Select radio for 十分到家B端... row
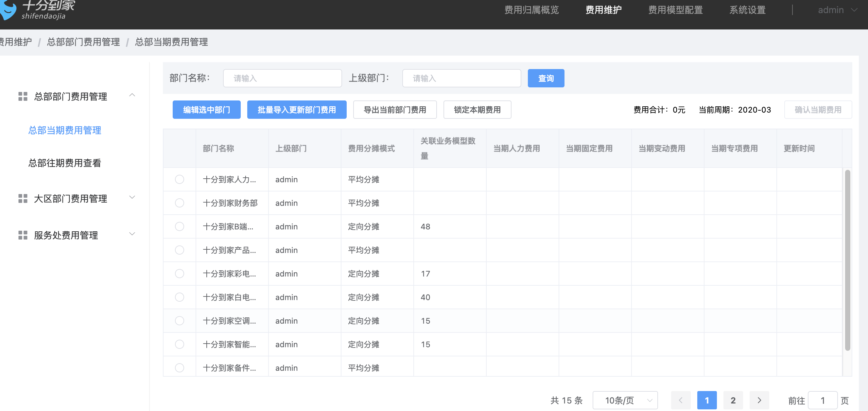The width and height of the screenshot is (868, 411). click(x=180, y=226)
